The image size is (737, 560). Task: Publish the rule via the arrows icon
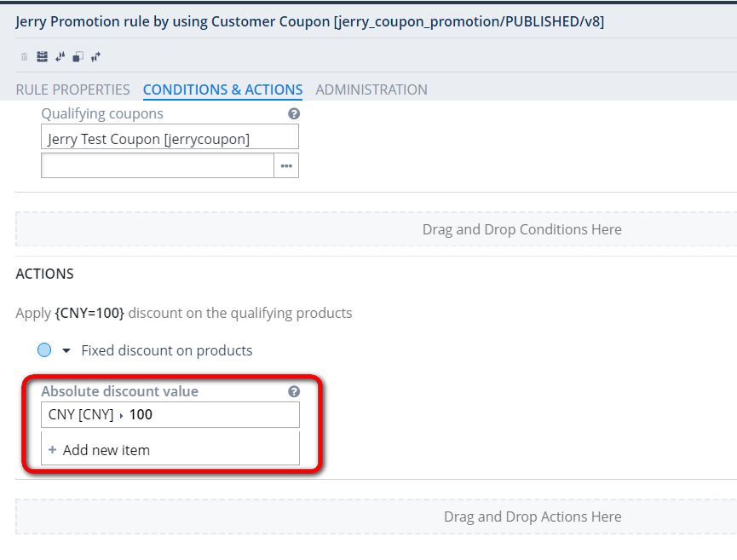coord(95,56)
